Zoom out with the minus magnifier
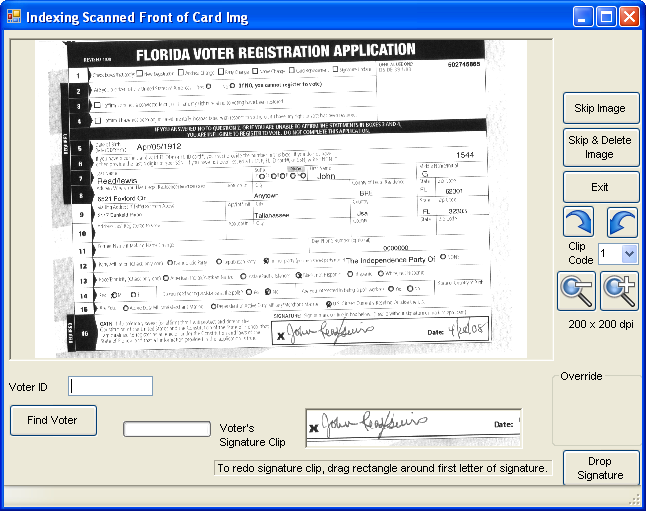This screenshot has height=511, width=646. click(x=576, y=291)
